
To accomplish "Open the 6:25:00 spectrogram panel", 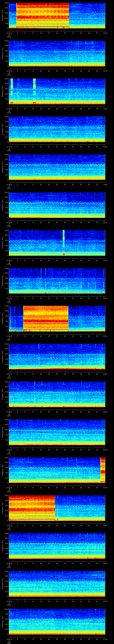I will 57,432.
